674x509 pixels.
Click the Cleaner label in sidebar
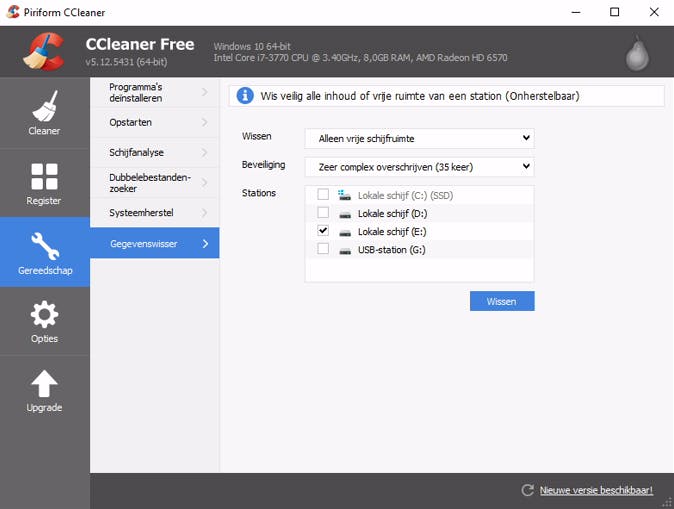[x=44, y=131]
